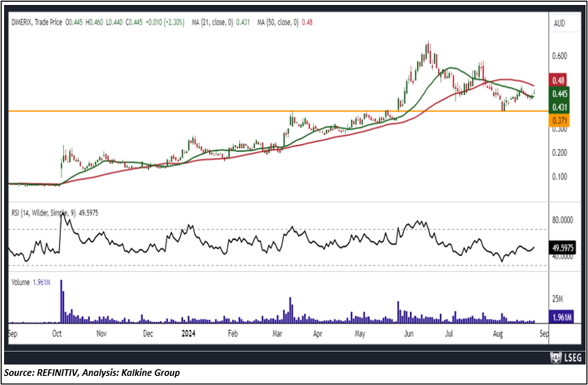Click the 25M volume axis label
The height and width of the screenshot is (385, 588).
click(558, 300)
